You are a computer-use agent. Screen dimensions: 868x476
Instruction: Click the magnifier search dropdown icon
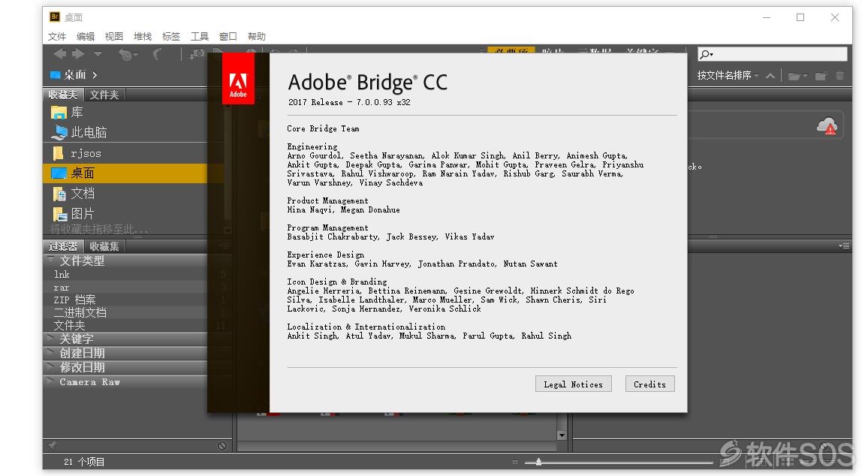click(707, 54)
